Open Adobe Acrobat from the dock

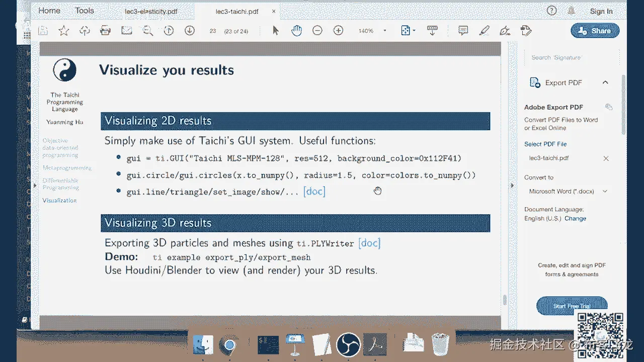(x=375, y=345)
